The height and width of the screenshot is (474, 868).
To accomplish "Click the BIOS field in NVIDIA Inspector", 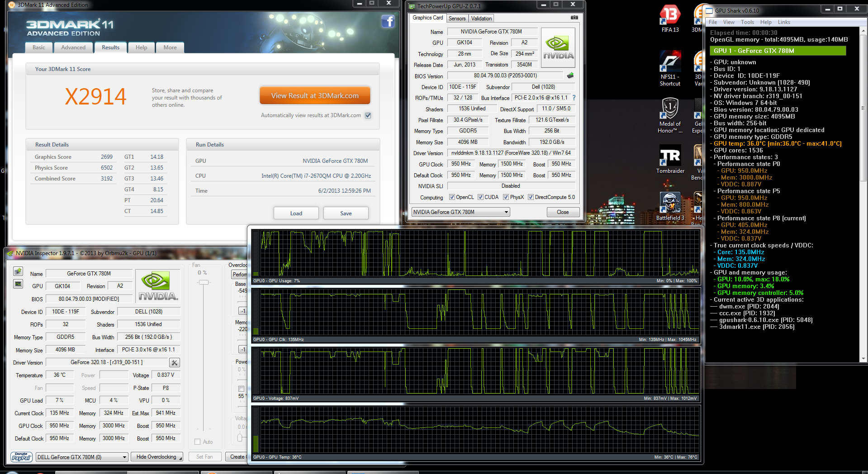I will [x=89, y=299].
